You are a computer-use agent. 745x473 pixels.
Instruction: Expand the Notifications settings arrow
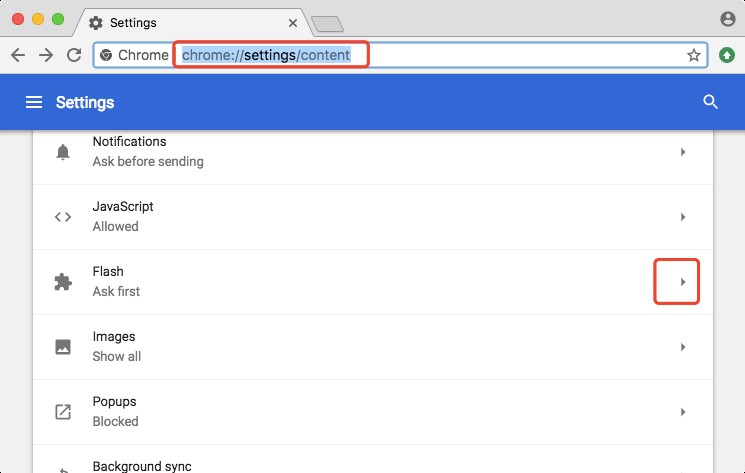coord(682,152)
